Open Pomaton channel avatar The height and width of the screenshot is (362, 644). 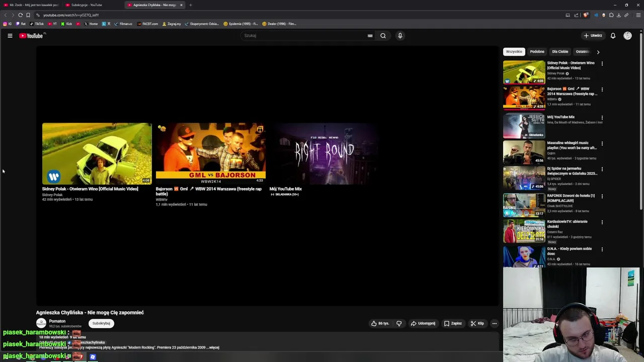coord(41,323)
